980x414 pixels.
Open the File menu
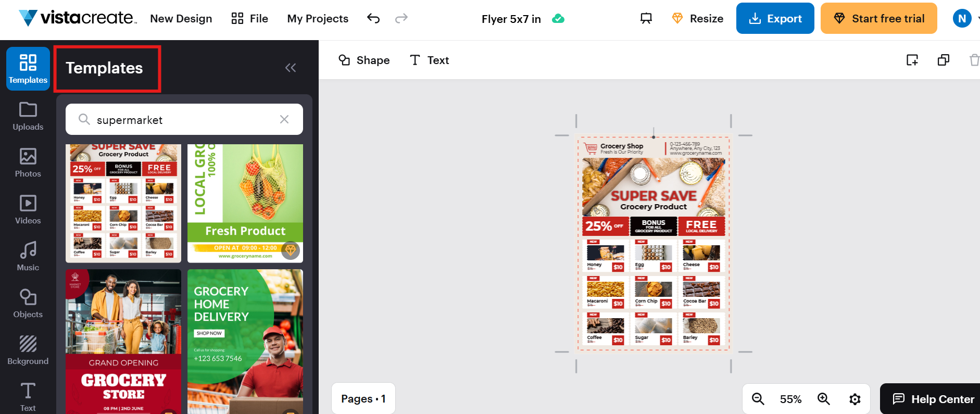250,19
